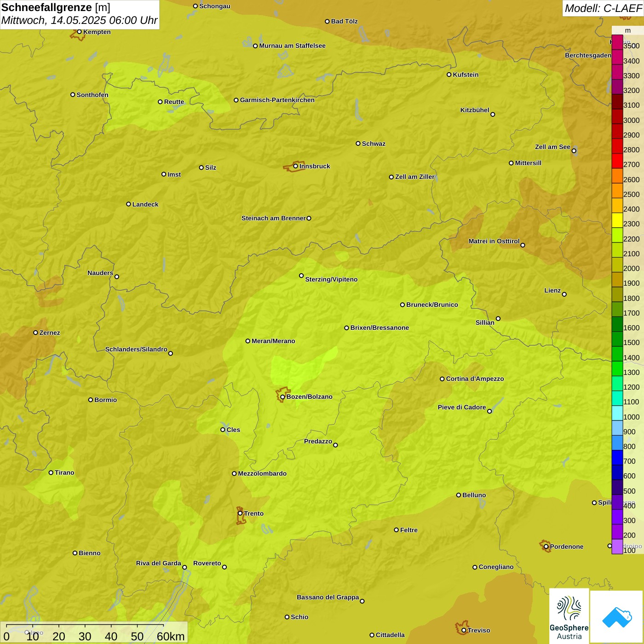Image resolution: width=644 pixels, height=644 pixels.
Task: Pick the Bozen/Bolzano marker dot
Action: (x=282, y=397)
